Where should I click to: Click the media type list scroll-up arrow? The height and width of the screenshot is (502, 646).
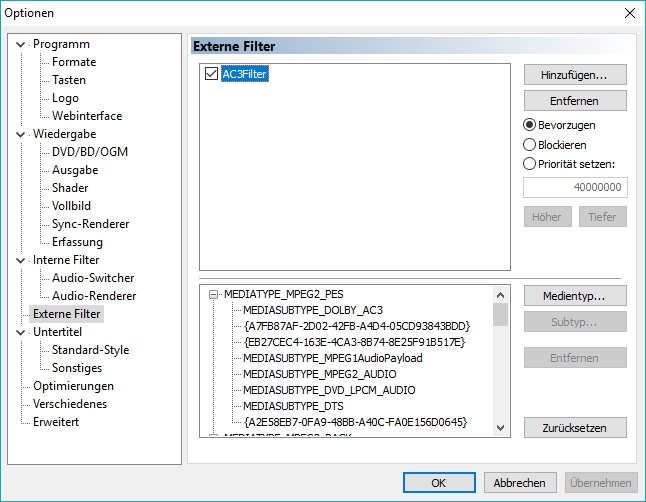coord(501,295)
